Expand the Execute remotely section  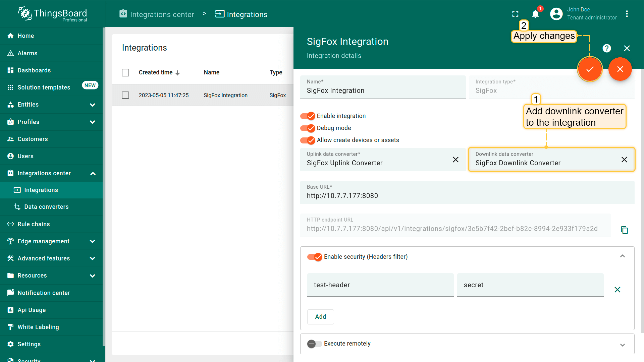(x=622, y=345)
